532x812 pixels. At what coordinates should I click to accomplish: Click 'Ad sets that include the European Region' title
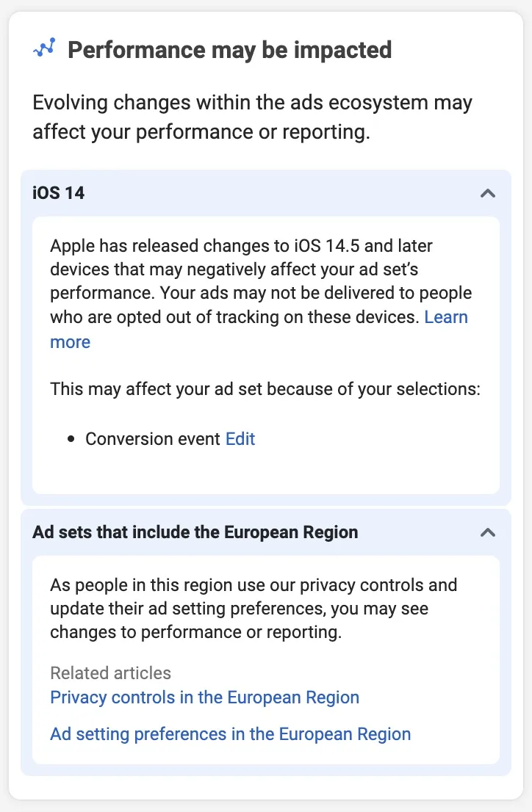[x=195, y=532]
